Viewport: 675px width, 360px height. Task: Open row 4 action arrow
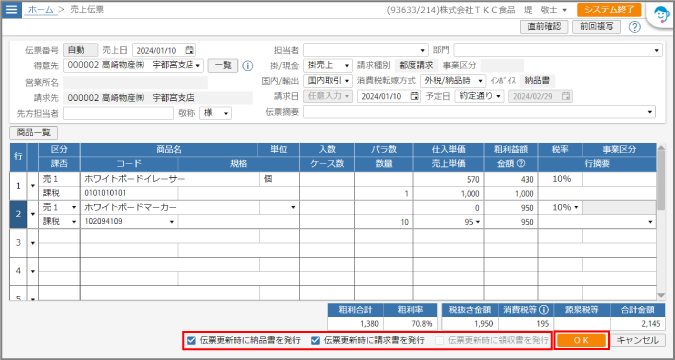pyautogui.click(x=33, y=271)
